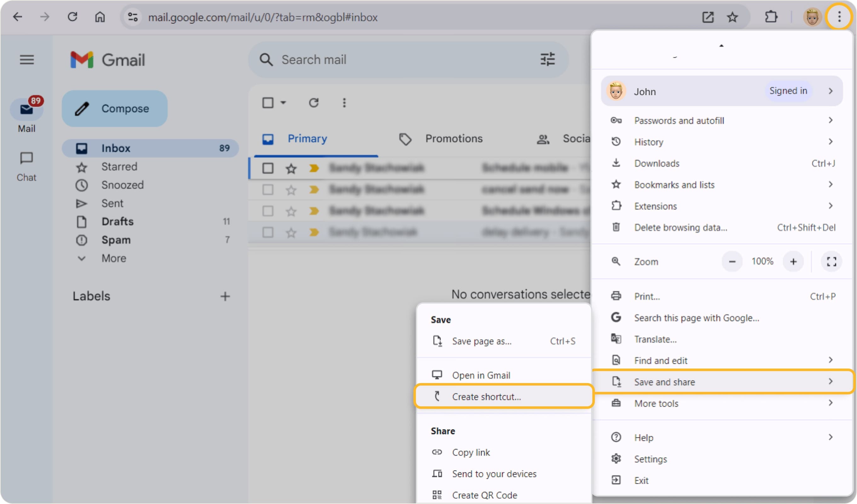Expand Find and edit submenu
The height and width of the screenshot is (504, 857).
click(x=722, y=360)
